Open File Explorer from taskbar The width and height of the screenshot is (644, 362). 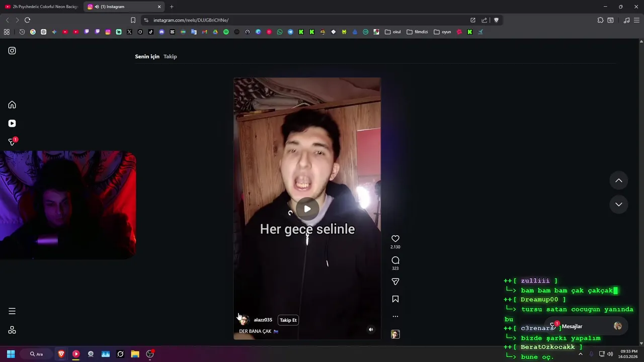[x=135, y=354]
